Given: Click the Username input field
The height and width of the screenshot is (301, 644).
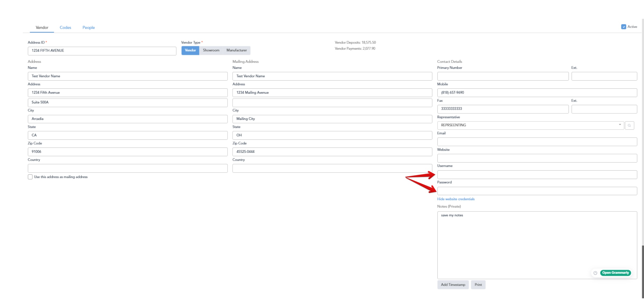Looking at the screenshot, I should coord(537,175).
